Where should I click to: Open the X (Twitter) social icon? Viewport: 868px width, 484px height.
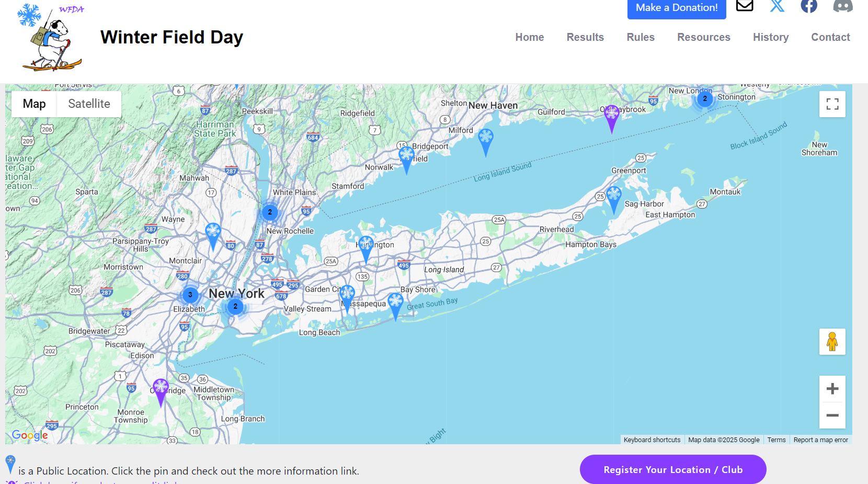(778, 6)
